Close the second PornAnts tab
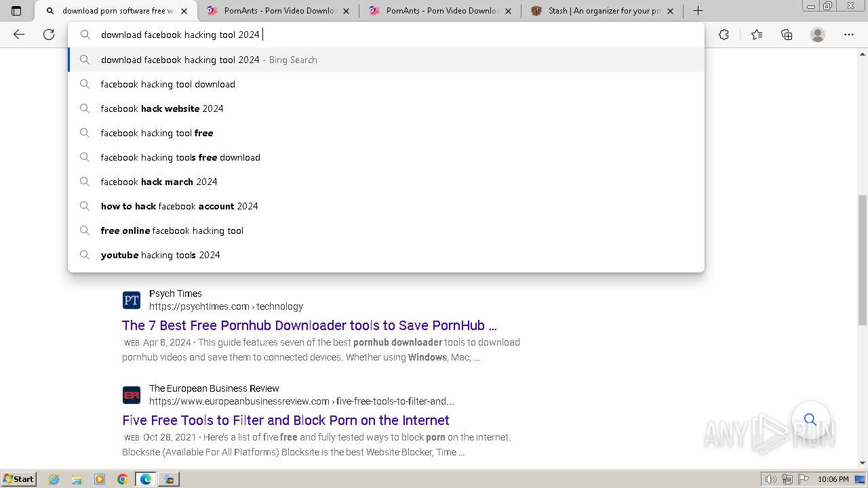Screen dimensions: 868x488 click(x=347, y=11)
